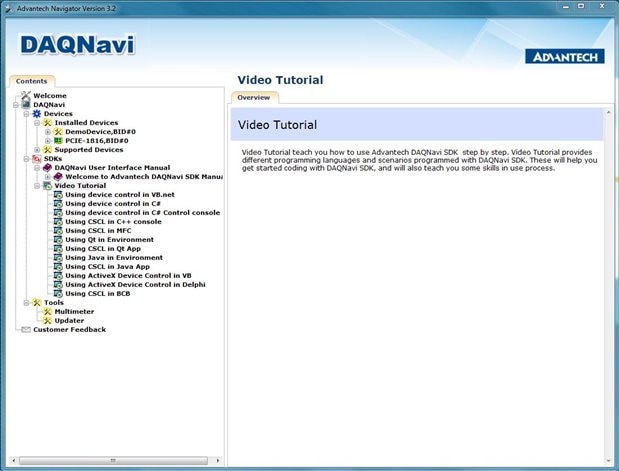This screenshot has width=619, height=471.
Task: Click the Customer Feedback envelope icon
Action: pos(26,330)
